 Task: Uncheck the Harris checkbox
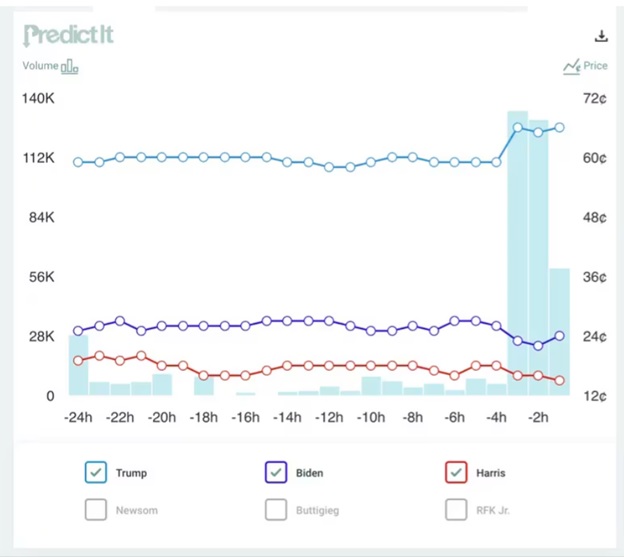click(x=456, y=472)
